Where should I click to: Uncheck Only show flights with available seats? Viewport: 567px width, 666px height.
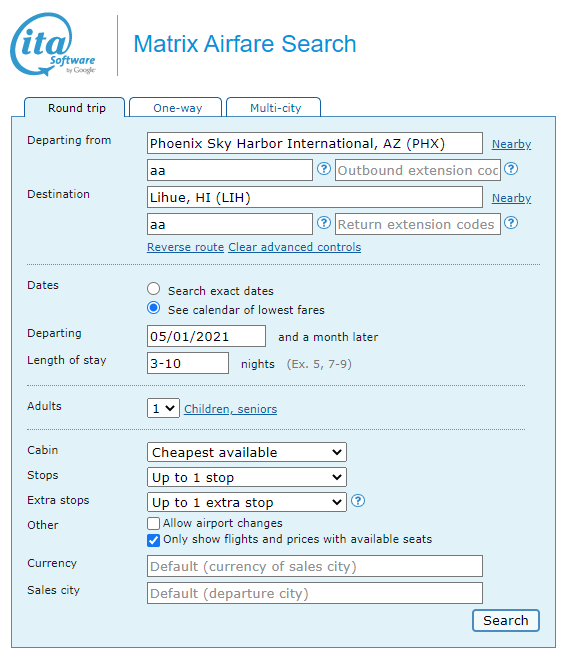click(x=153, y=540)
